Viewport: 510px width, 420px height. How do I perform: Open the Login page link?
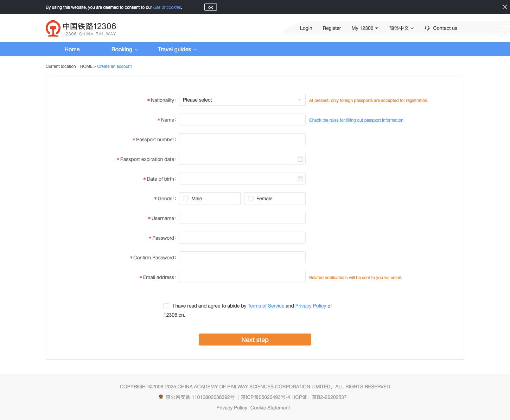306,28
